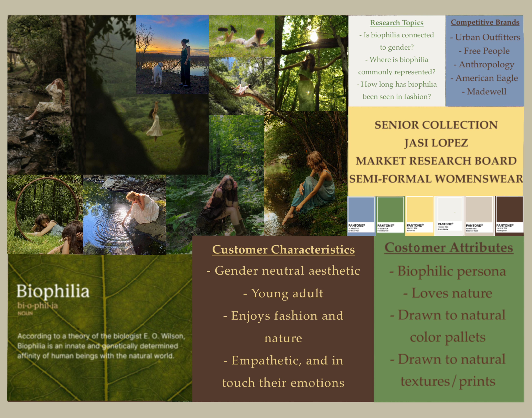Select "Madewell" in brands list
This screenshot has width=532, height=418.
(x=484, y=92)
